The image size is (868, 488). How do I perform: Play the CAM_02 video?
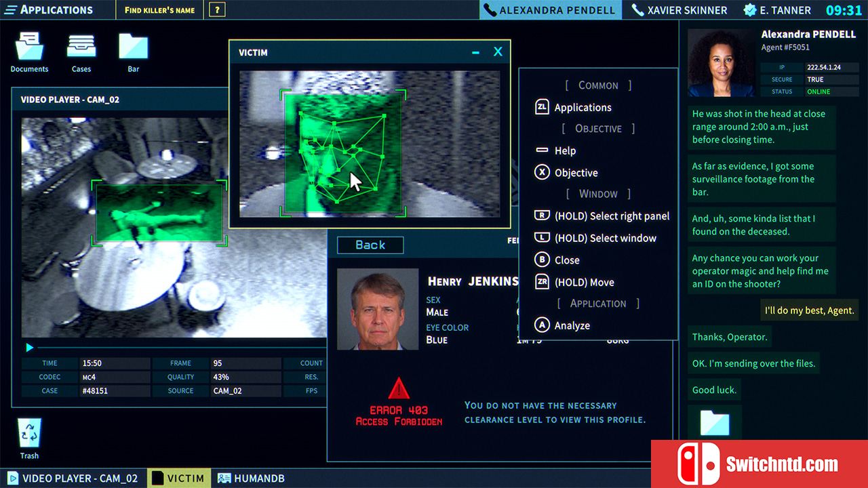29,348
